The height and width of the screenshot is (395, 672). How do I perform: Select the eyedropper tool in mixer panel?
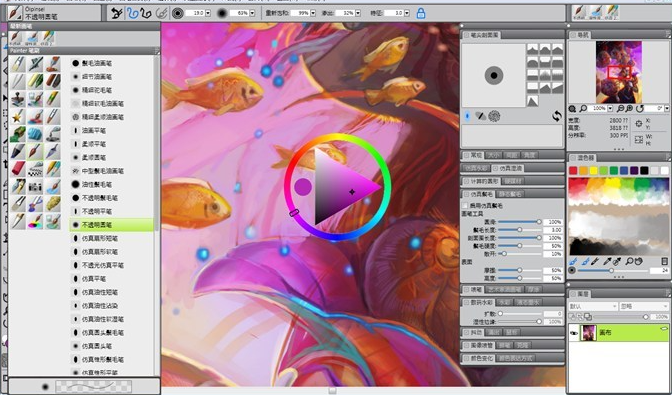pyautogui.click(x=607, y=261)
